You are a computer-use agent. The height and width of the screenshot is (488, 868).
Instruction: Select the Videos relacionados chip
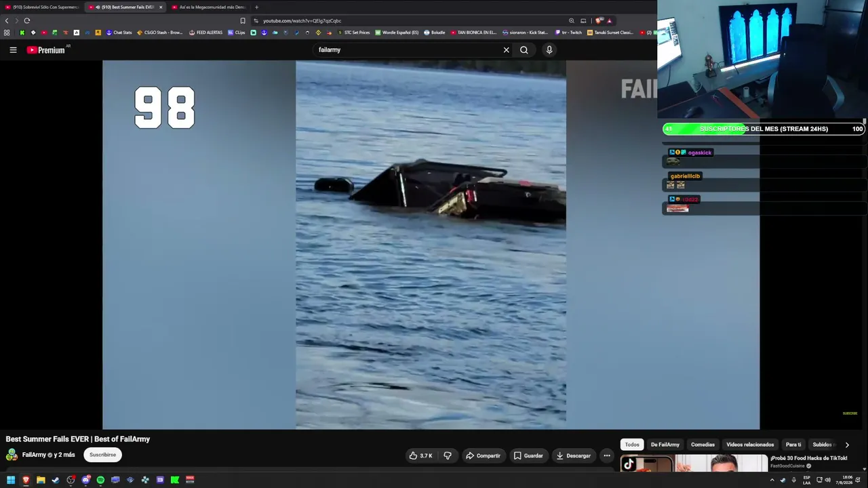click(750, 445)
